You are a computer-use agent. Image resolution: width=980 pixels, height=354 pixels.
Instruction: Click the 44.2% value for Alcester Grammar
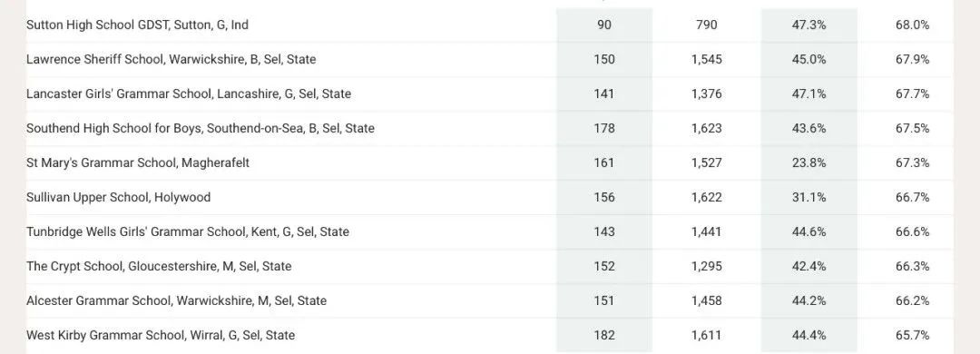tap(808, 300)
